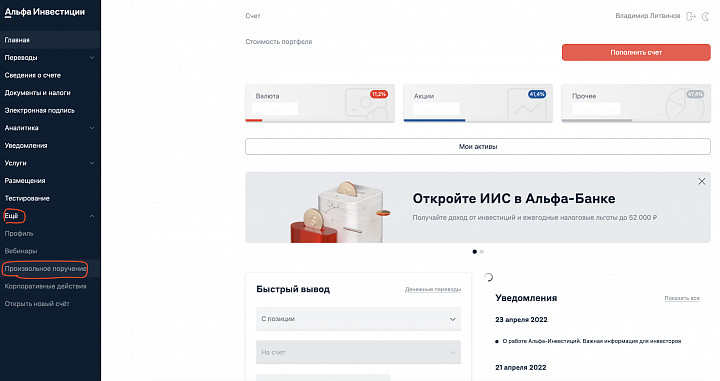This screenshot has height=381, width=720.
Task: Open Главная in the sidebar
Action: pos(50,40)
